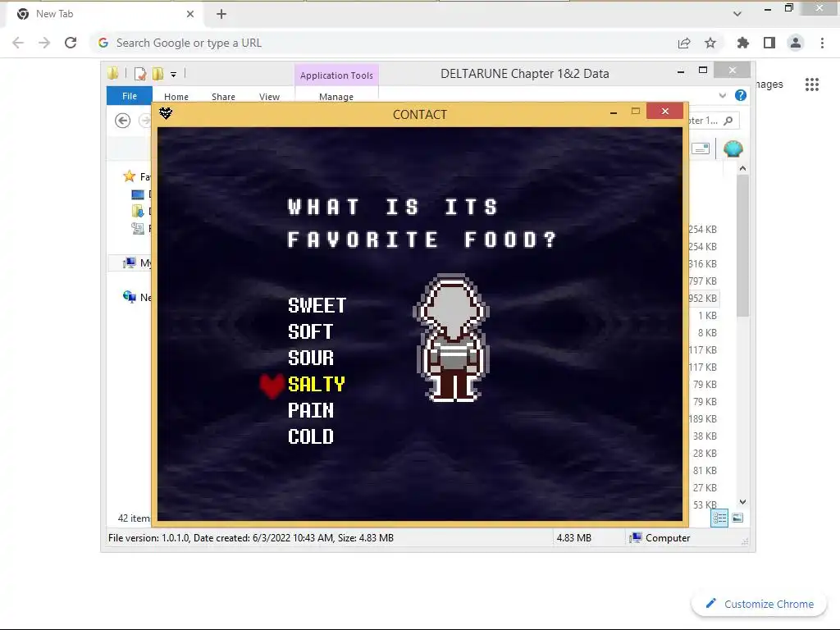This screenshot has height=630, width=840.
Task: Open Chrome profile avatar
Action: tap(796, 43)
